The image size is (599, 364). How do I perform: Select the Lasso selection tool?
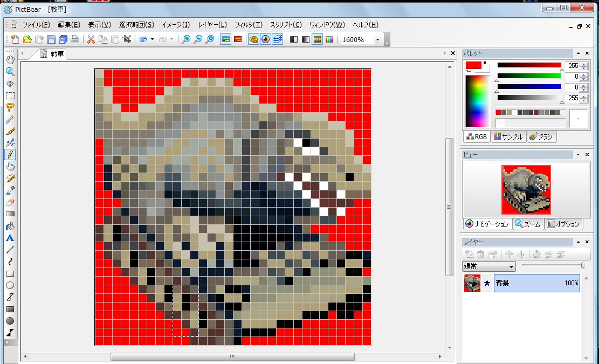tap(10, 107)
